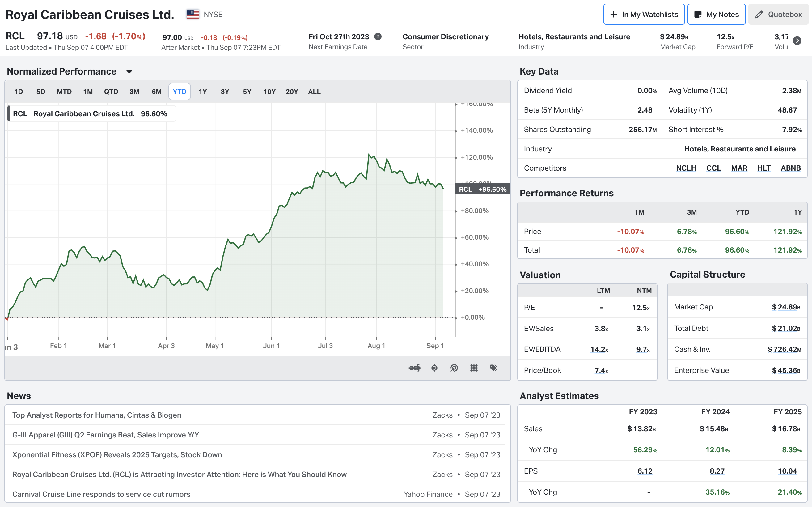This screenshot has height=507, width=812.
Task: Open competitor CCL link
Action: pyautogui.click(x=713, y=168)
